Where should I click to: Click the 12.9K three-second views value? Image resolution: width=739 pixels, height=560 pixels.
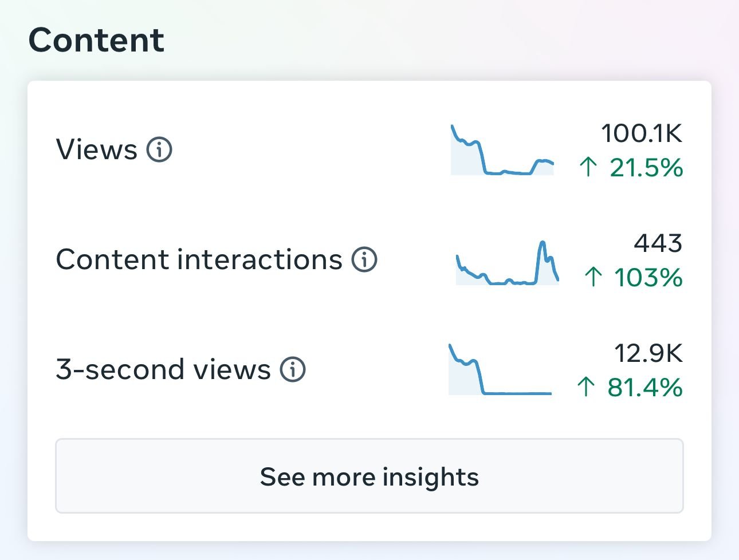pos(648,353)
